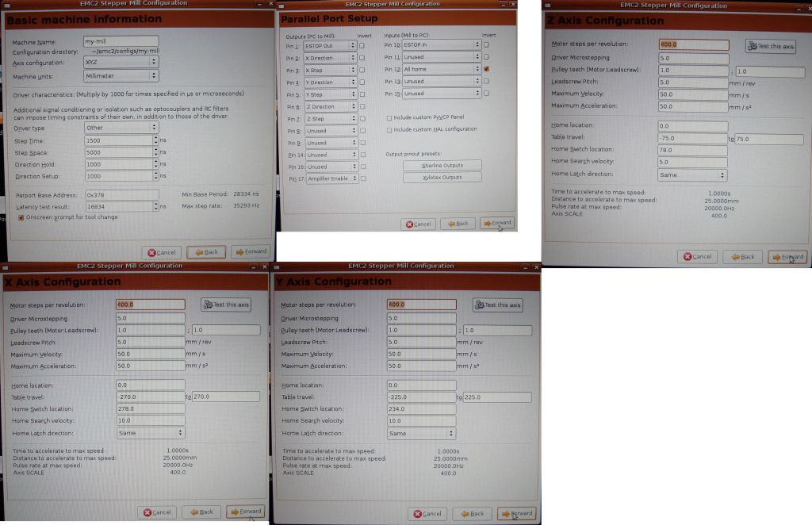Apply the Sherline Outputs preset
This screenshot has width=812, height=525.
coord(442,165)
